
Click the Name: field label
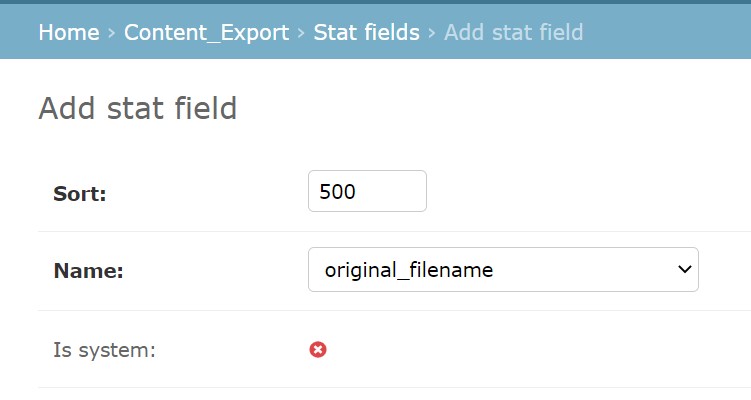(x=88, y=271)
